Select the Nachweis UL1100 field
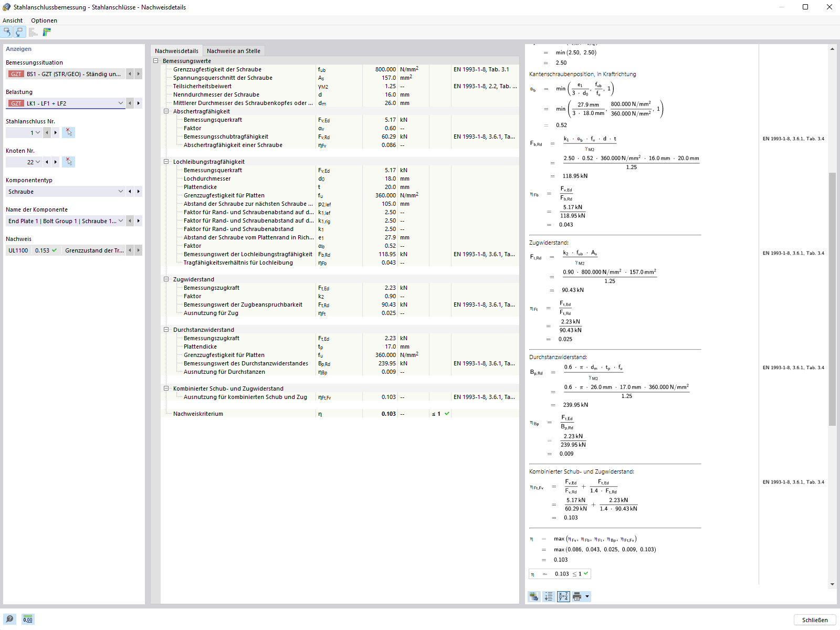840x630 pixels. click(66, 250)
